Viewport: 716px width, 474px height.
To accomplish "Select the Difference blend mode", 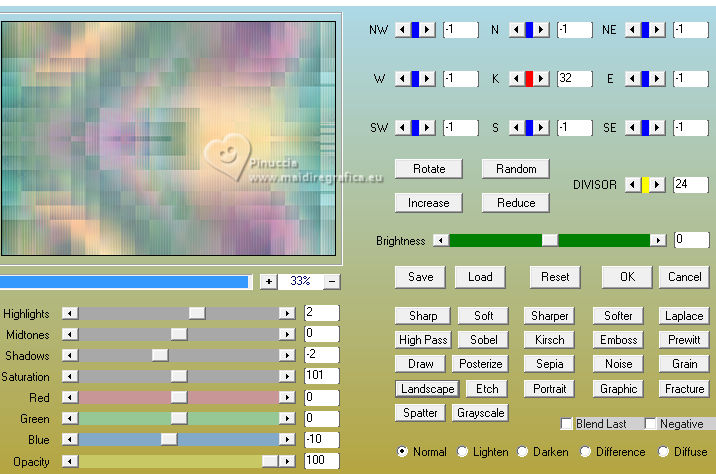I will pyautogui.click(x=585, y=452).
